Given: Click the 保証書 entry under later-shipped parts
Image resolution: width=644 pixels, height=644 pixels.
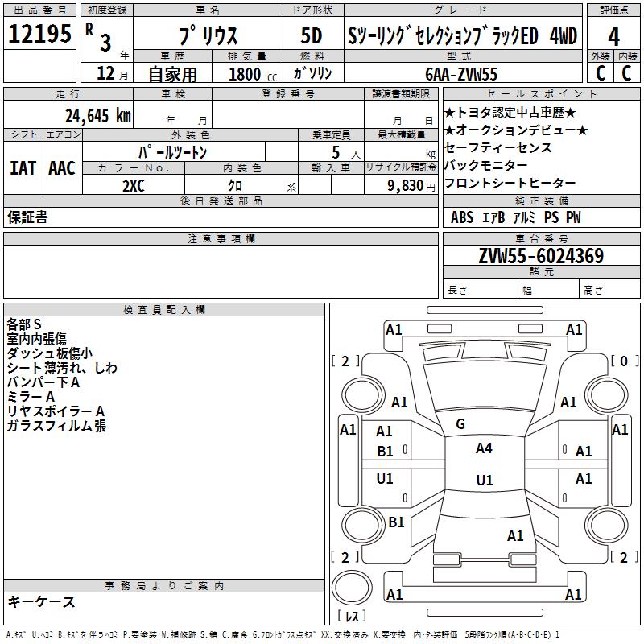Looking at the screenshot, I should point(27,217).
